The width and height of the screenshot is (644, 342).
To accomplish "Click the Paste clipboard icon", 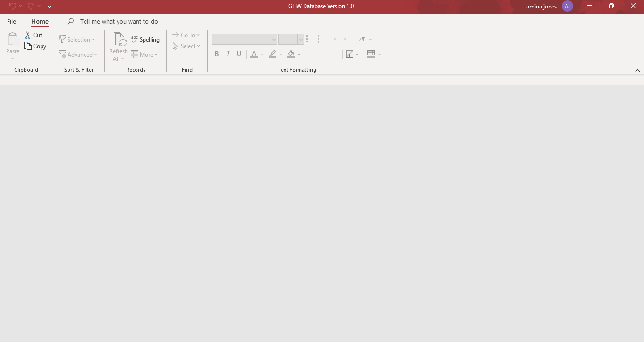I will 13,40.
